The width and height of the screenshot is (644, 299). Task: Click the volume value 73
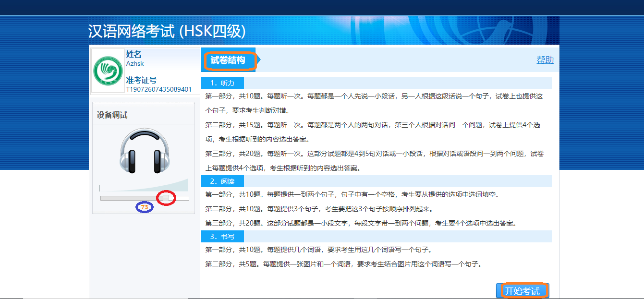pyautogui.click(x=145, y=207)
